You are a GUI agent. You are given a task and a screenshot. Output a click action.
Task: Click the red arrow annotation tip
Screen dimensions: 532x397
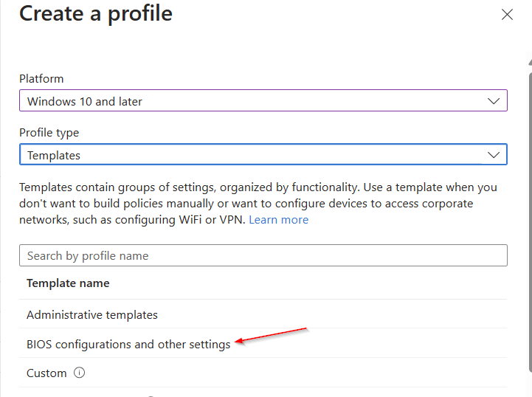237,342
